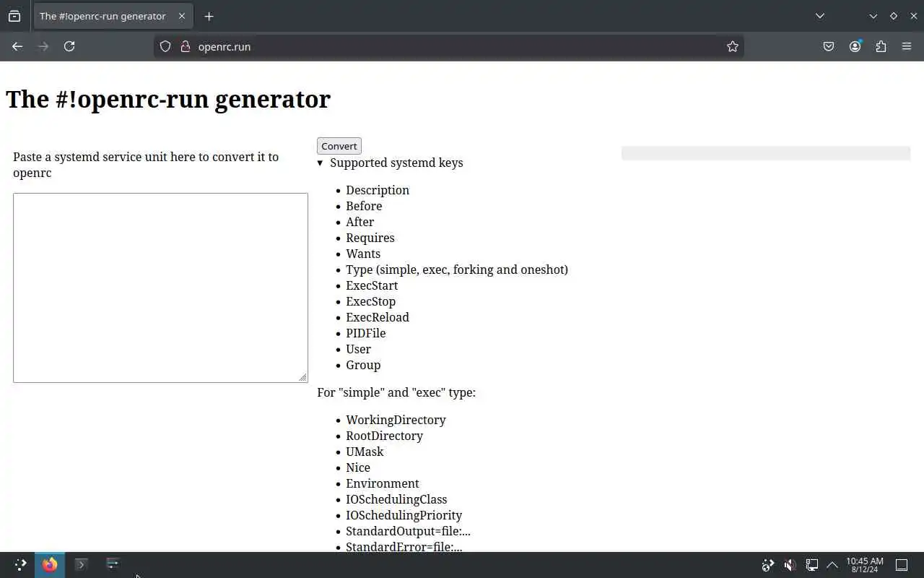924x578 pixels.
Task: Click the forward navigation arrow
Action: [43, 46]
